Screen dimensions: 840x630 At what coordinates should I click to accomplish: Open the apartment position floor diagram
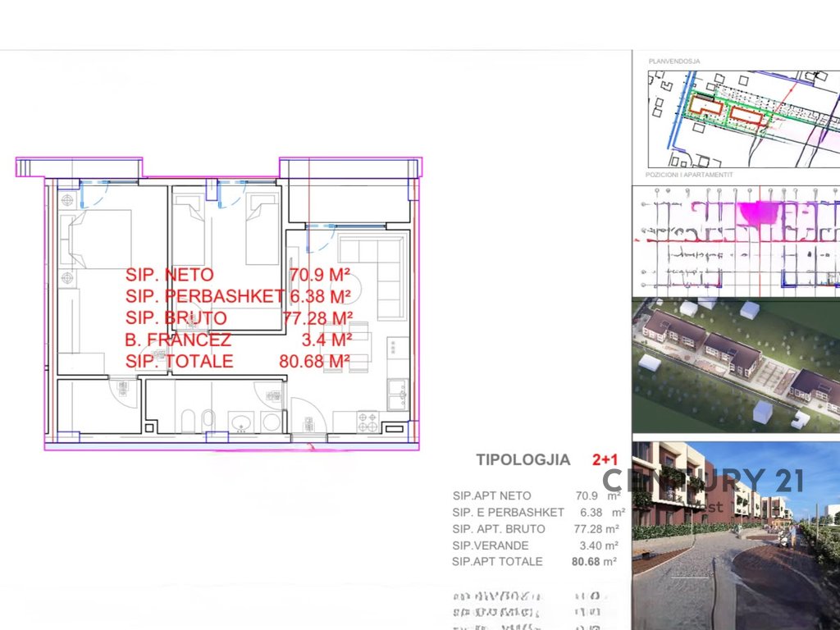[737, 241]
